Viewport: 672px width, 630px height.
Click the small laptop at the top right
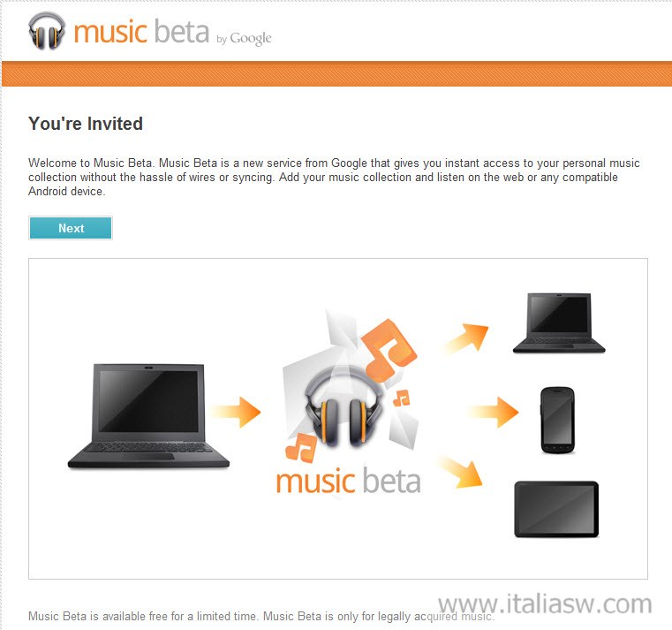point(559,323)
